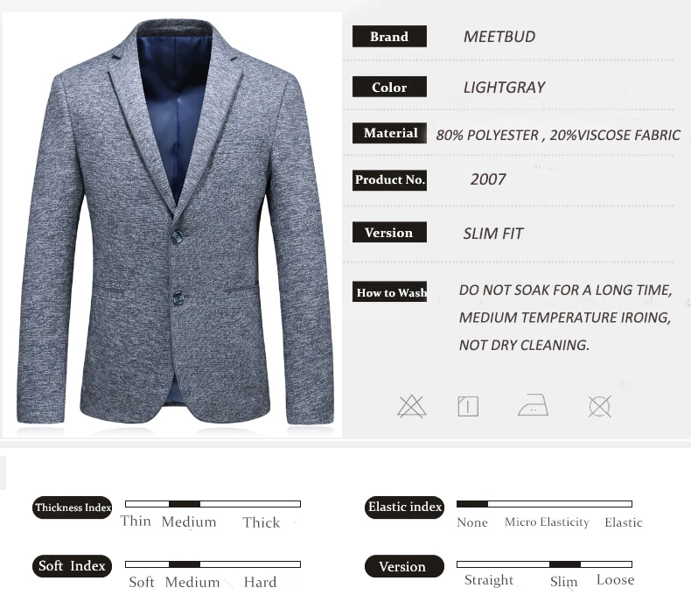Screen dimensions: 691x616
Task: Click the Thickness Index pill label
Action: tap(73, 507)
